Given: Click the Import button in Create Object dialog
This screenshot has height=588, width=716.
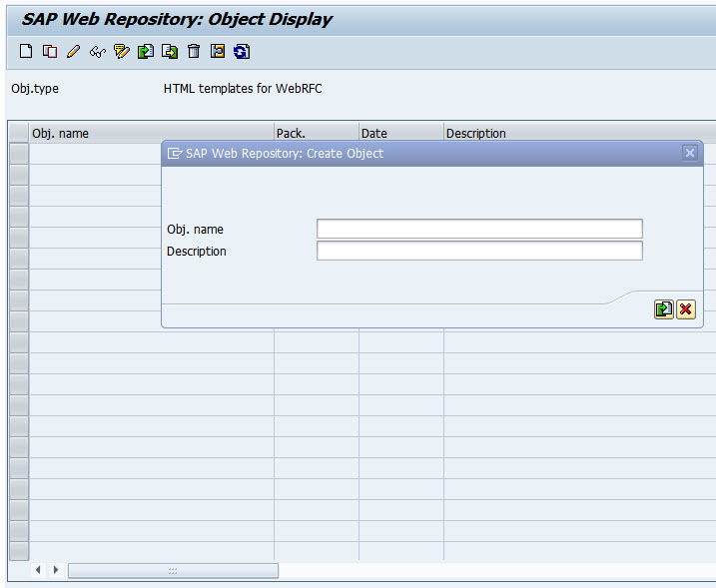Looking at the screenshot, I should (x=663, y=309).
